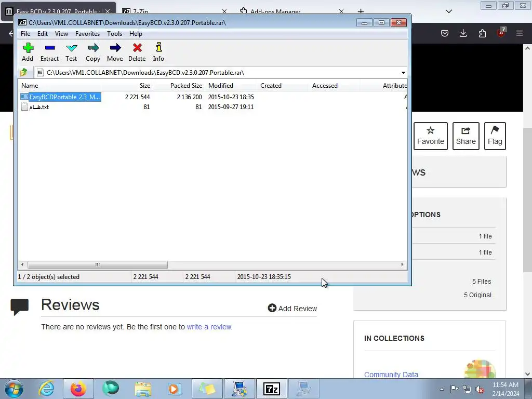Click the Add toolbar icon in 7-Zip

28,52
